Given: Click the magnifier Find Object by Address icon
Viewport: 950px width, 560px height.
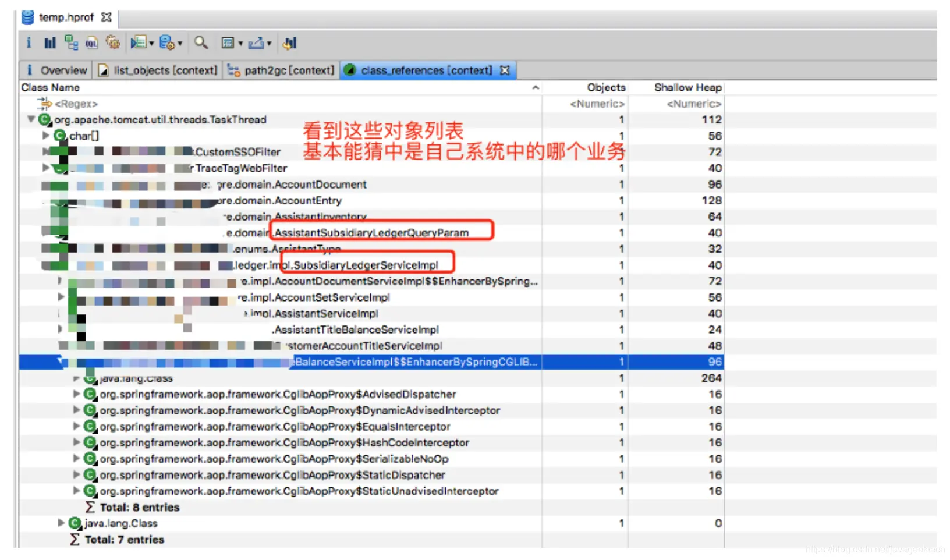Looking at the screenshot, I should pyautogui.click(x=201, y=42).
